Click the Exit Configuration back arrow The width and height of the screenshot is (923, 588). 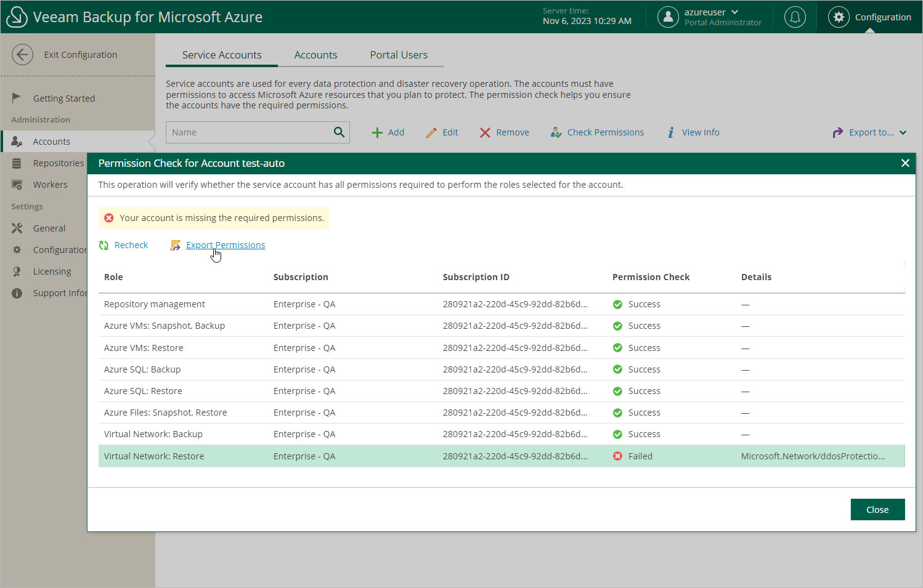point(22,55)
